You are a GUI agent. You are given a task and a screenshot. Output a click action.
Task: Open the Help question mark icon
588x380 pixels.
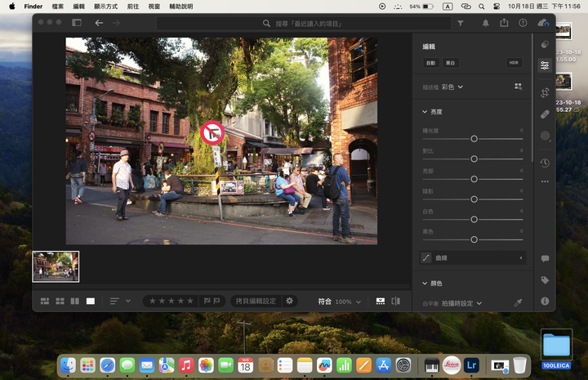coord(523,23)
